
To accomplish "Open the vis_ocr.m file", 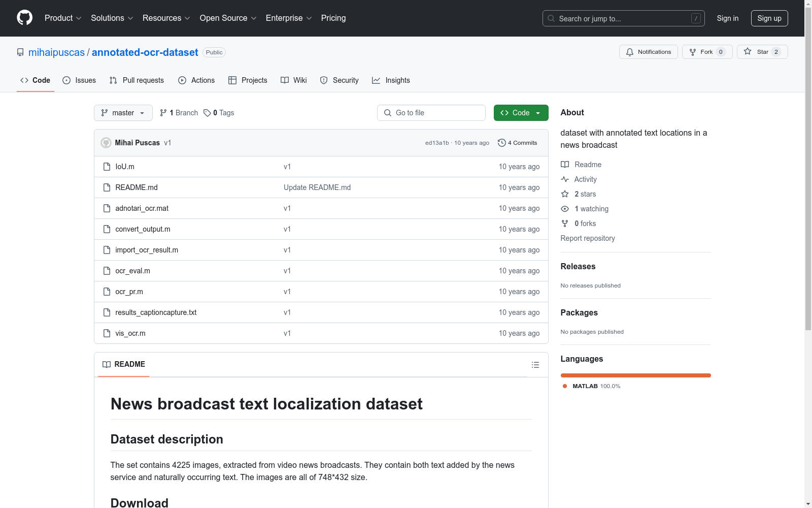I will click(x=130, y=333).
